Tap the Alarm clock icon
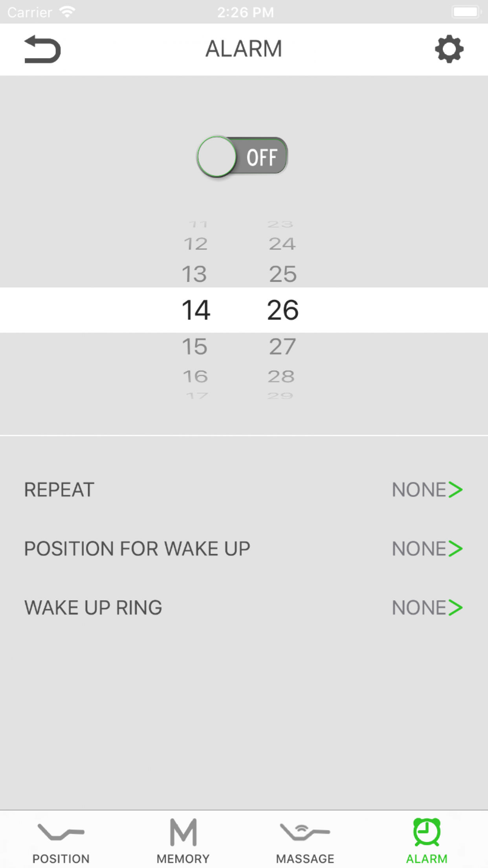This screenshot has width=488, height=868. pyautogui.click(x=427, y=832)
